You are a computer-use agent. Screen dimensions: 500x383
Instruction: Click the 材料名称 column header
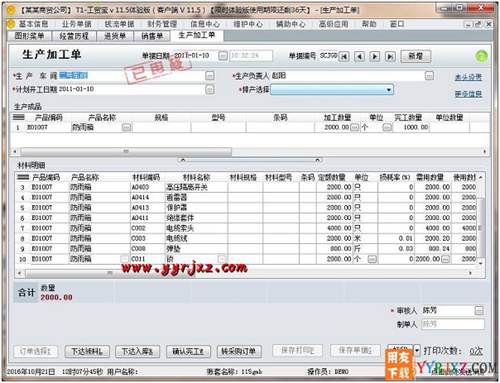click(196, 177)
